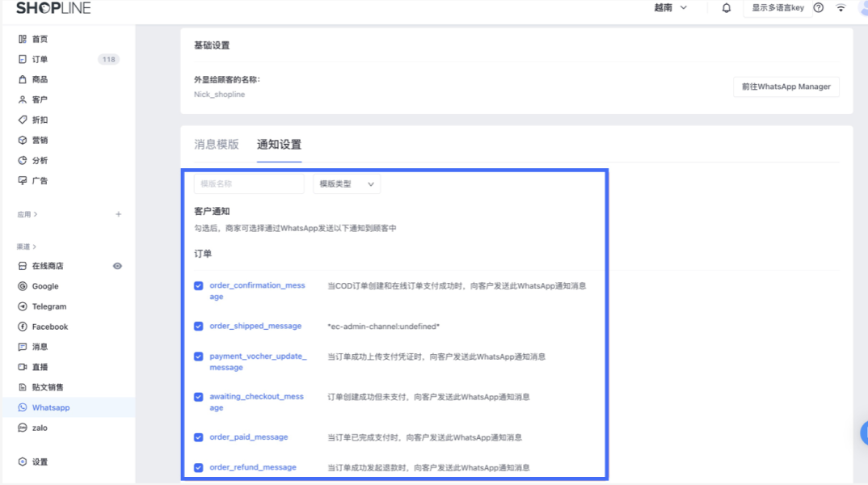The image size is (868, 485).
Task: Uncheck order_paid_message checkbox
Action: [198, 437]
